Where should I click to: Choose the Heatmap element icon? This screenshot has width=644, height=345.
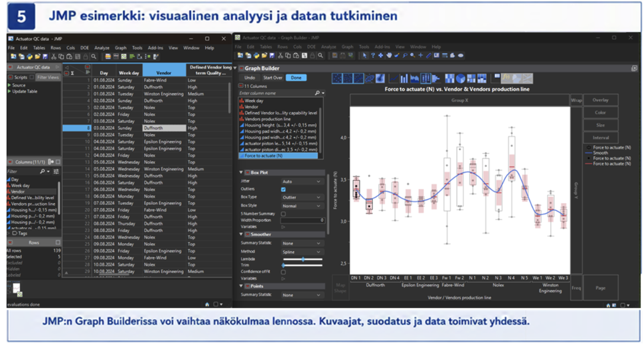[449, 78]
